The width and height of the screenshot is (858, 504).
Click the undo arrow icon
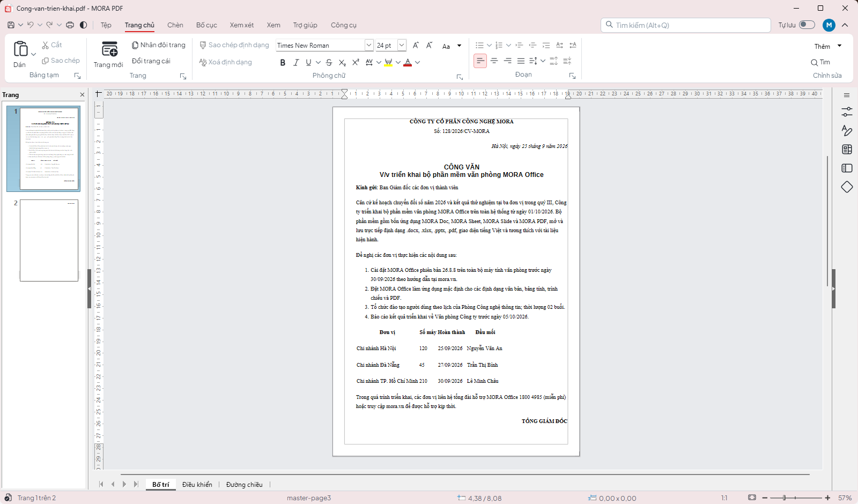[x=31, y=25]
